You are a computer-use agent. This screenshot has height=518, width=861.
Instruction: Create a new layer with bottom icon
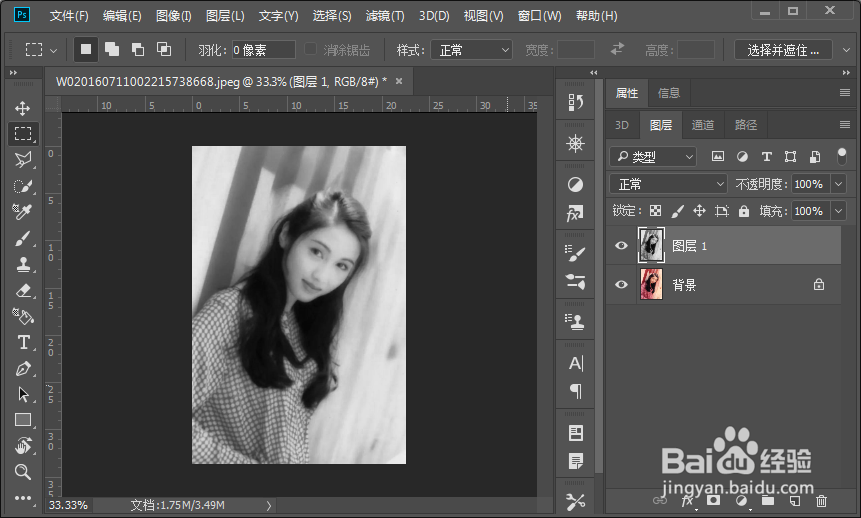(x=794, y=500)
